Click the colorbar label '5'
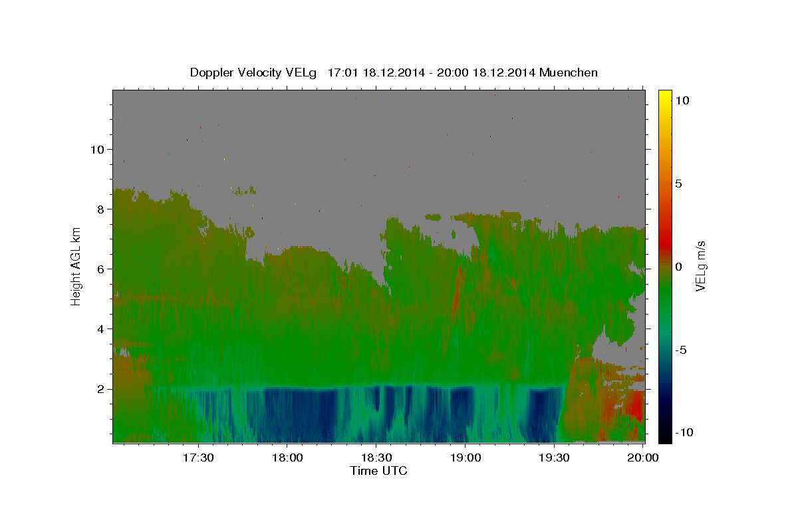 point(679,184)
